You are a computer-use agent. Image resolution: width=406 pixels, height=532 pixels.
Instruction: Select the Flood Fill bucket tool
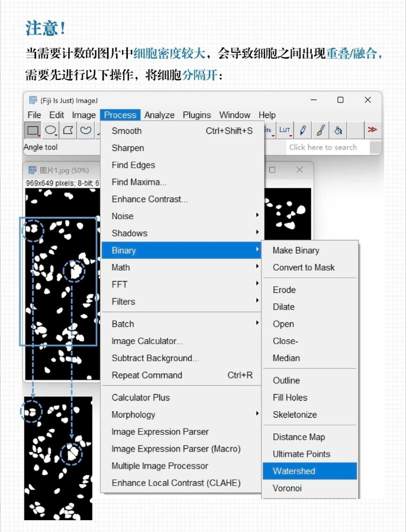(338, 130)
